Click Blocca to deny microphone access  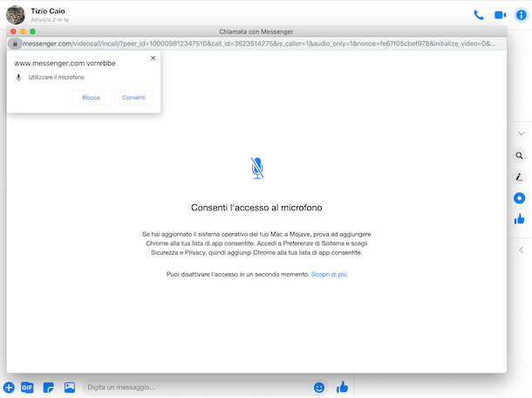(x=91, y=98)
